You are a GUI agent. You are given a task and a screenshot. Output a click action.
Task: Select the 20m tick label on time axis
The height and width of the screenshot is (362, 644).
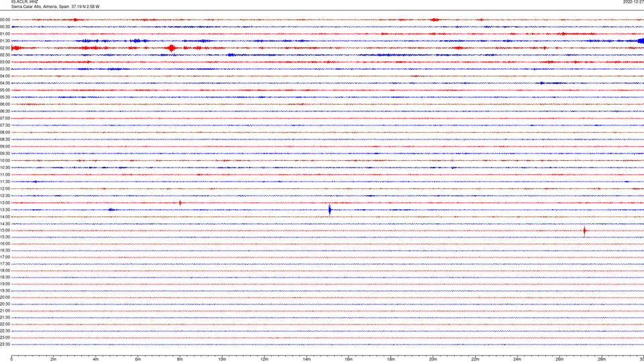coord(433,359)
